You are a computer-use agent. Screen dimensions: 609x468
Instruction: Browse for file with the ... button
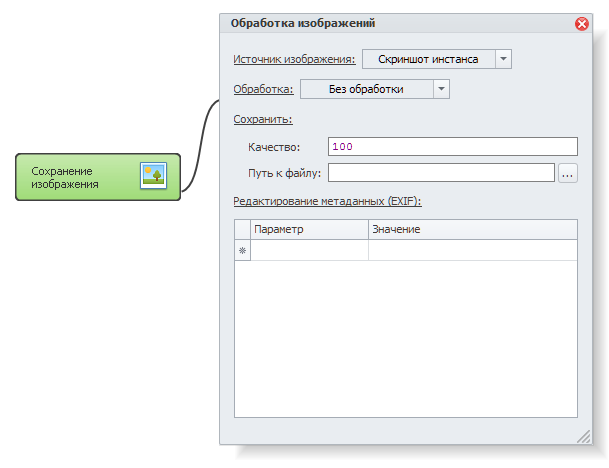567,173
